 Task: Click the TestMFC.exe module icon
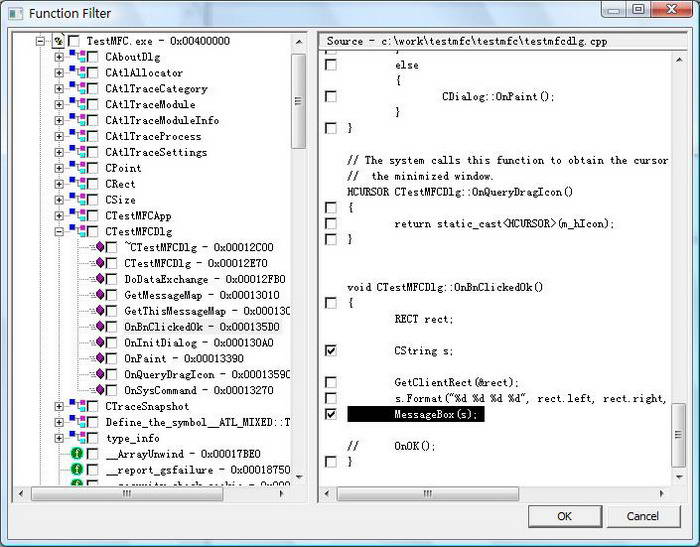coord(58,41)
